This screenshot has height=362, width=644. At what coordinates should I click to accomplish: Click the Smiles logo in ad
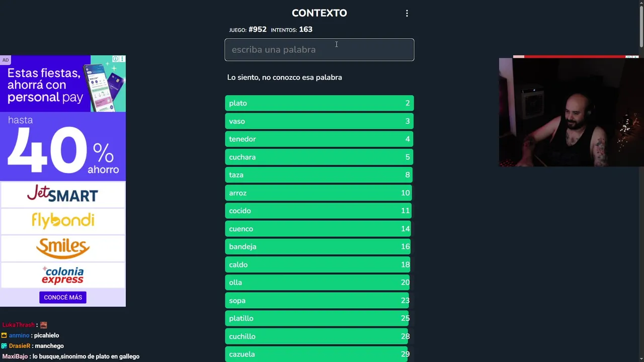pos(62,248)
